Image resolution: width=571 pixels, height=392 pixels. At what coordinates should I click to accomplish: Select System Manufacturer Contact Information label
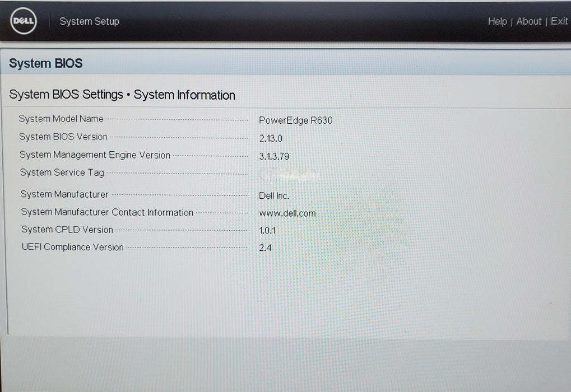(107, 212)
